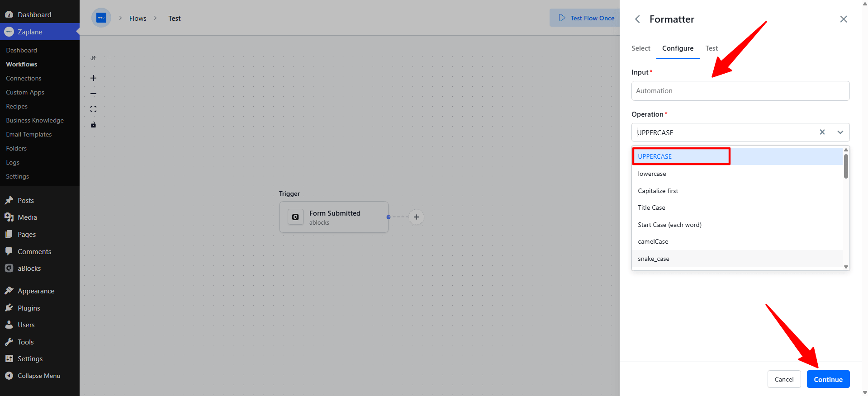Click the Media sidebar icon
Screen dimensions: 868x396
(x=9, y=217)
